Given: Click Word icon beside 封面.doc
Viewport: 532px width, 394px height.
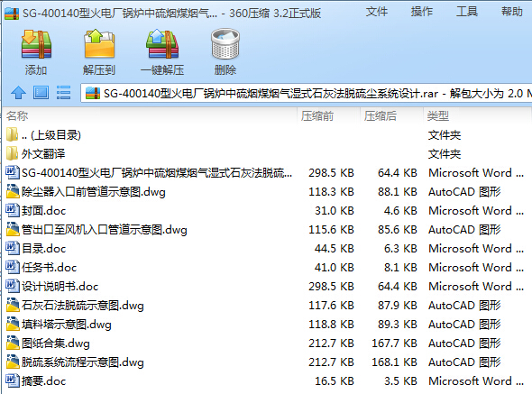Looking at the screenshot, I should pyautogui.click(x=13, y=210).
